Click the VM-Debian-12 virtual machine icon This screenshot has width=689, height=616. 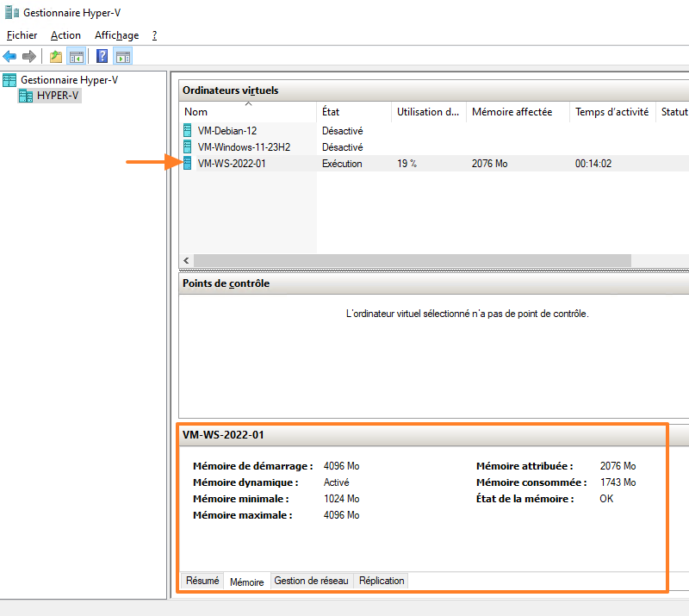point(189,131)
